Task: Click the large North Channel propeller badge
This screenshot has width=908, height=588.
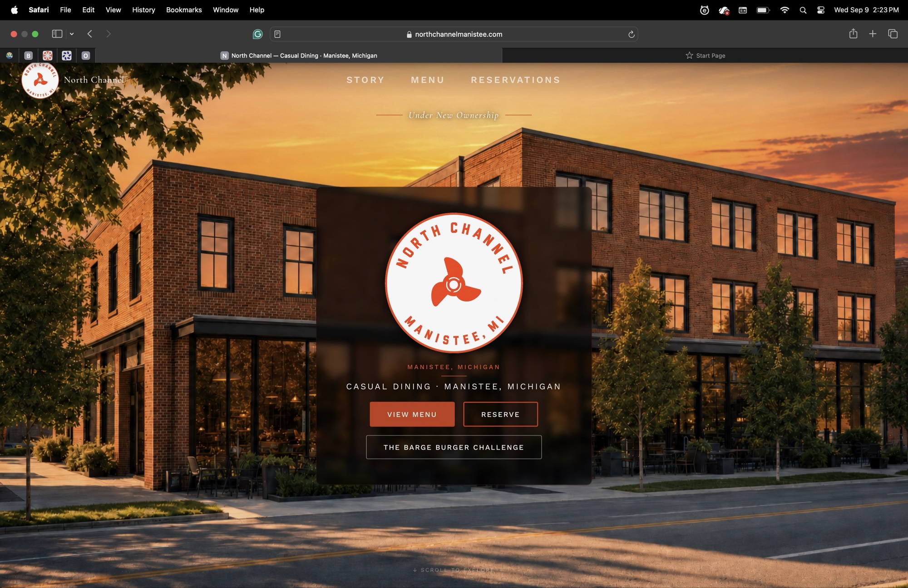Action: pyautogui.click(x=454, y=283)
